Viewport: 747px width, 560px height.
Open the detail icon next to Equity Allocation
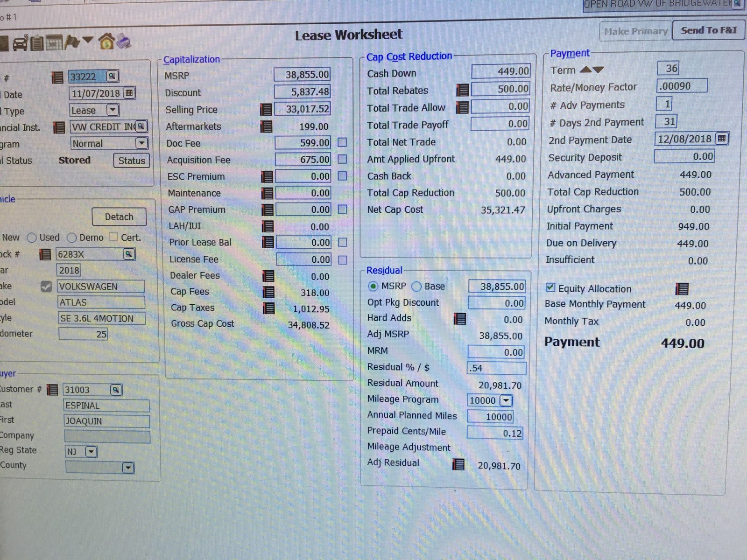tap(682, 289)
